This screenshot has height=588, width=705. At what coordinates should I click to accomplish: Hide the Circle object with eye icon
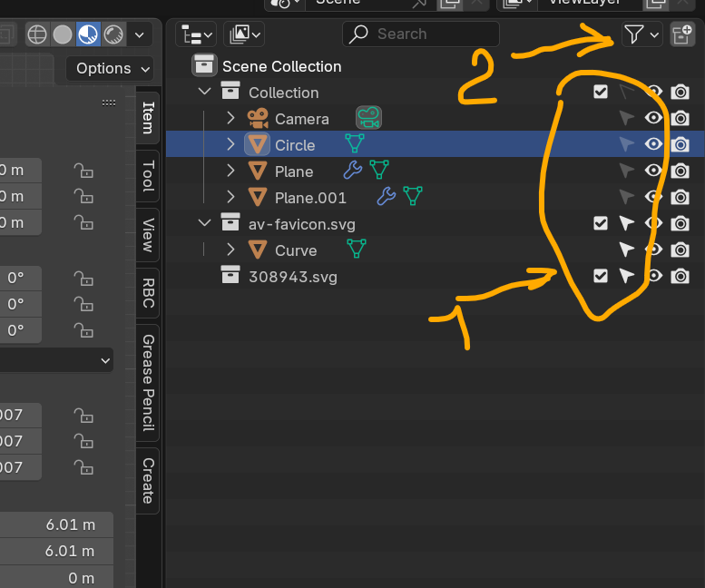point(652,144)
